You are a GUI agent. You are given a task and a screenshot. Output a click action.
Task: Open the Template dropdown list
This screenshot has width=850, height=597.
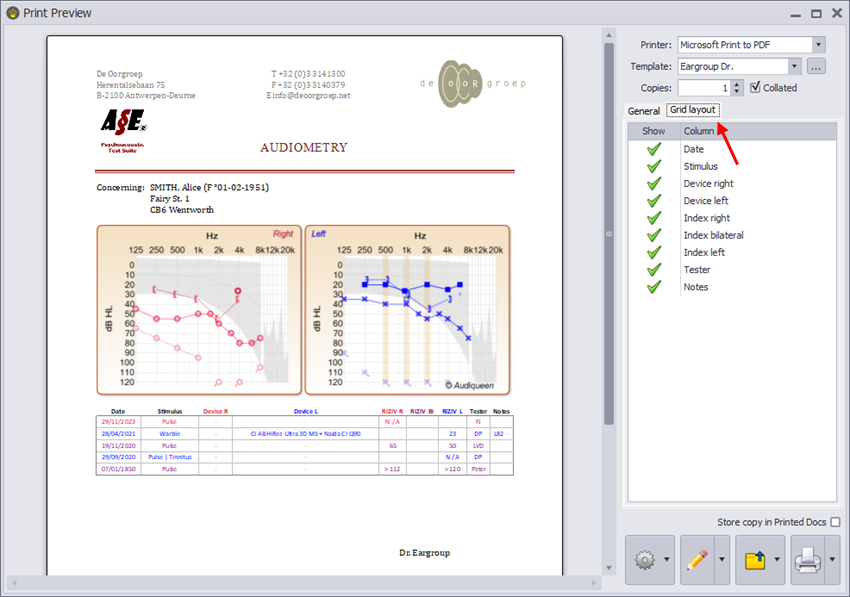click(x=794, y=66)
